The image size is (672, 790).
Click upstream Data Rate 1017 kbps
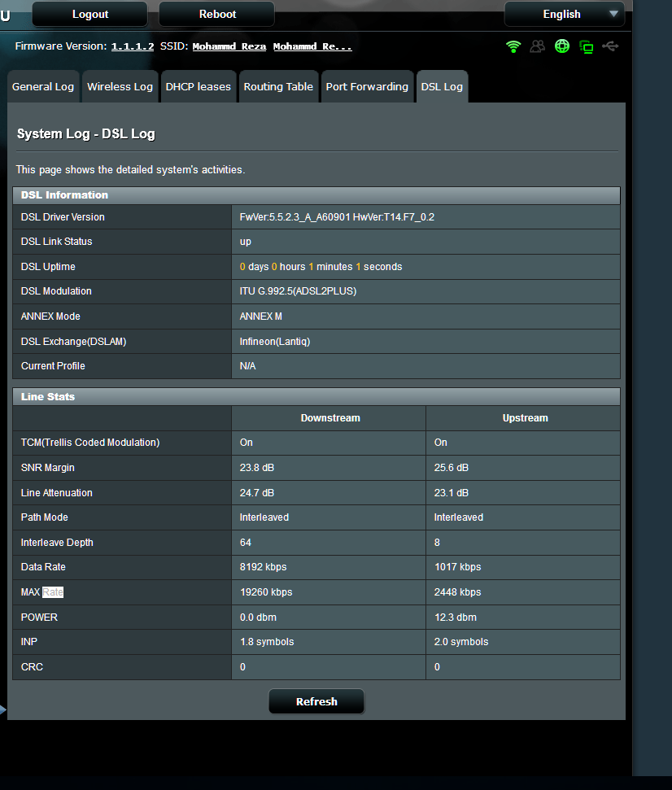pos(457,567)
